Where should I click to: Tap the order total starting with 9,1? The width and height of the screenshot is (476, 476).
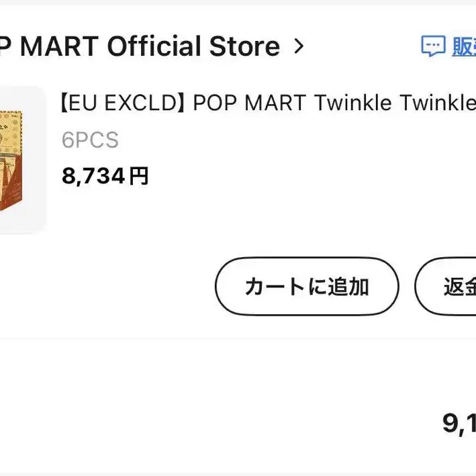459,423
